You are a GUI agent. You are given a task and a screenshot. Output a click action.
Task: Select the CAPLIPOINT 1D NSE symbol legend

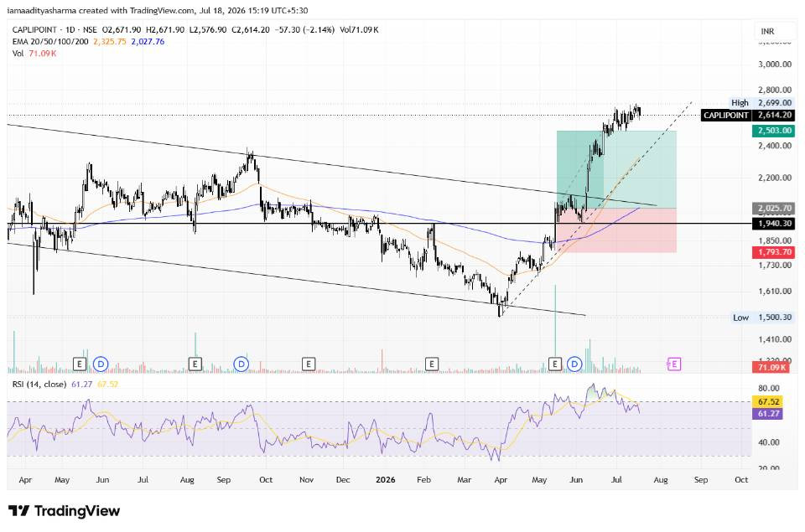[x=55, y=30]
